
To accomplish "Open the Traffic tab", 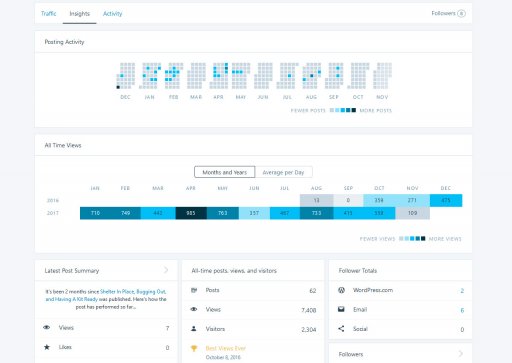I will [x=49, y=14].
